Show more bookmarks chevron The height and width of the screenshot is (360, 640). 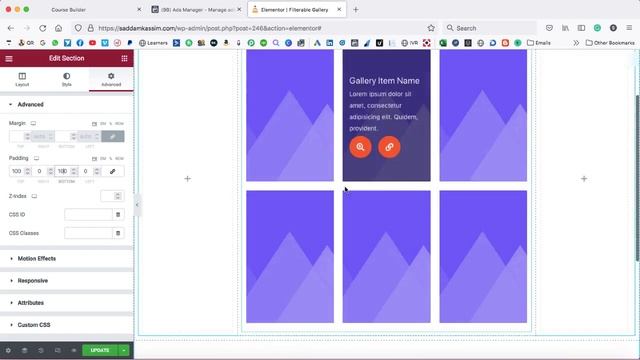(x=576, y=42)
